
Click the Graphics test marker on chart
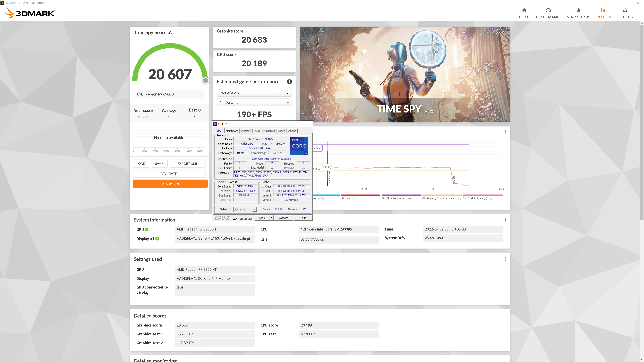(329, 177)
